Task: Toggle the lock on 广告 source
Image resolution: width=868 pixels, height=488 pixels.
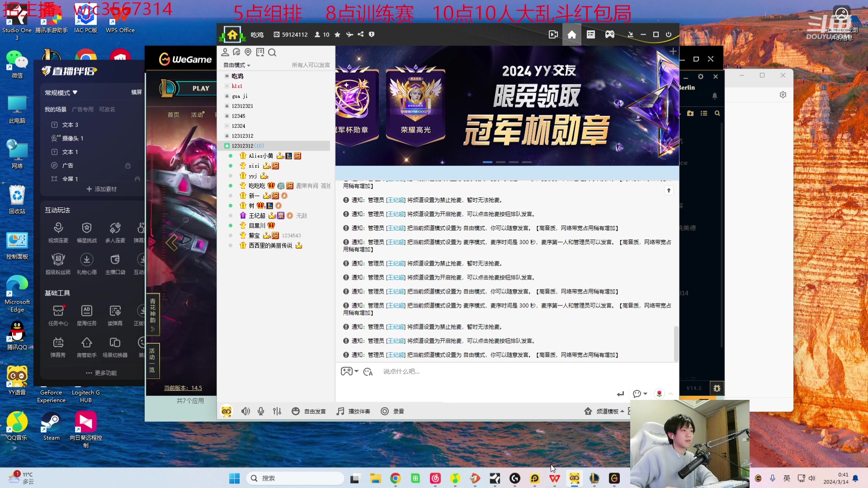Action: tap(128, 166)
